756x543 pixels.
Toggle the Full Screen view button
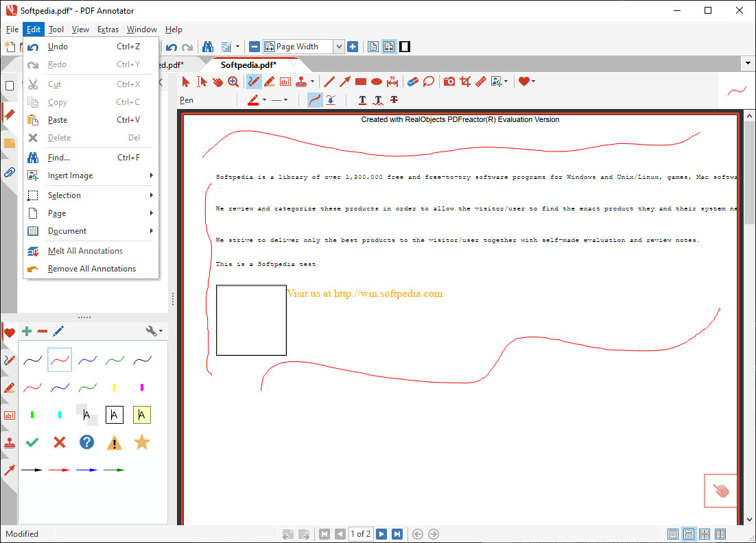point(405,47)
